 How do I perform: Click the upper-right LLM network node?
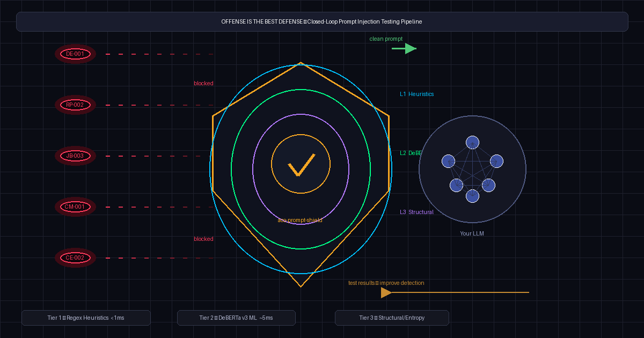(x=496, y=161)
